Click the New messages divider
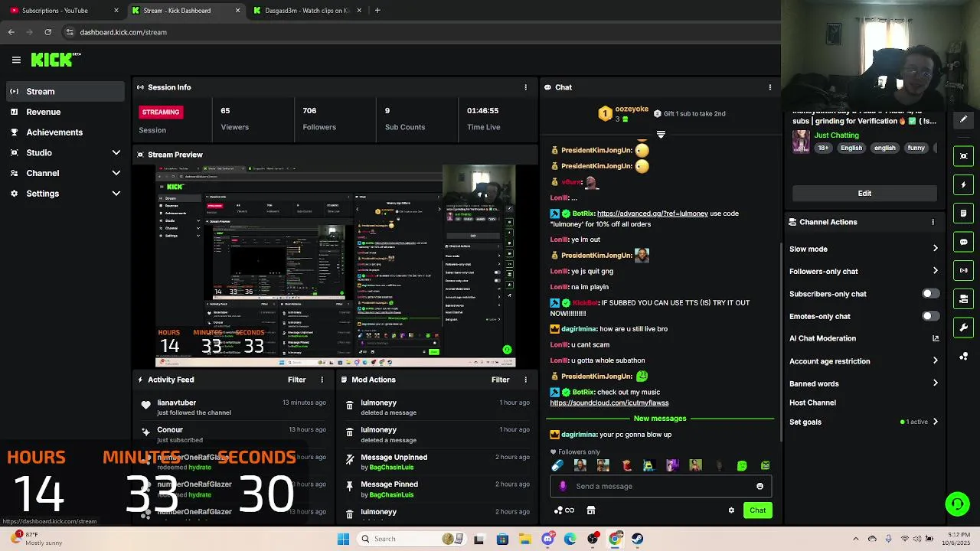This screenshot has width=980, height=551. click(x=660, y=419)
